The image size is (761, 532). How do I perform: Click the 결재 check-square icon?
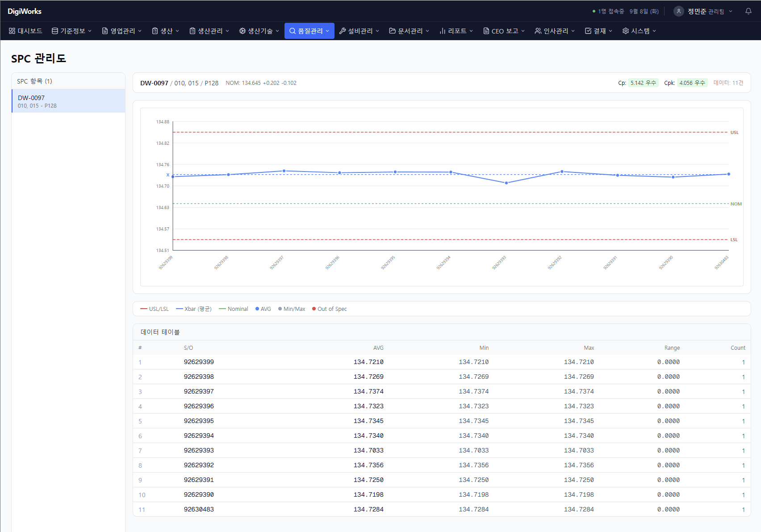point(588,31)
